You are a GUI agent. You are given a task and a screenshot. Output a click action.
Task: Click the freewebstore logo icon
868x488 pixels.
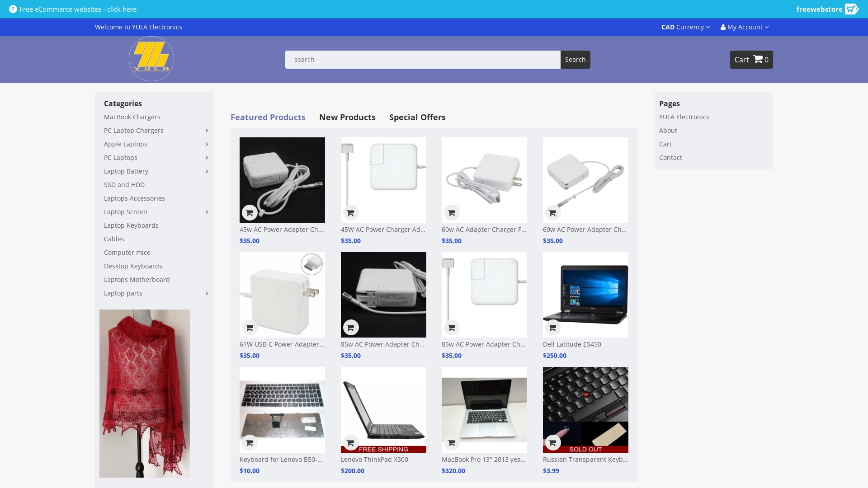pyautogui.click(x=852, y=9)
